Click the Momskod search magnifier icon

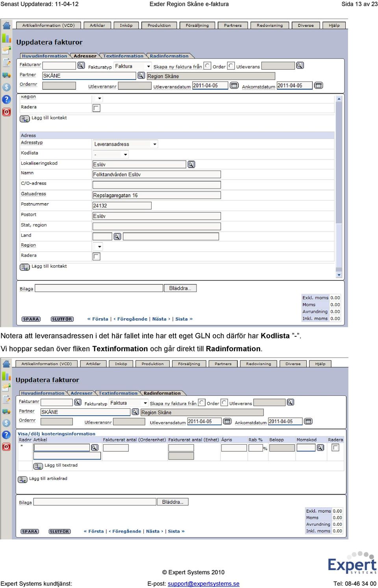coord(321,448)
